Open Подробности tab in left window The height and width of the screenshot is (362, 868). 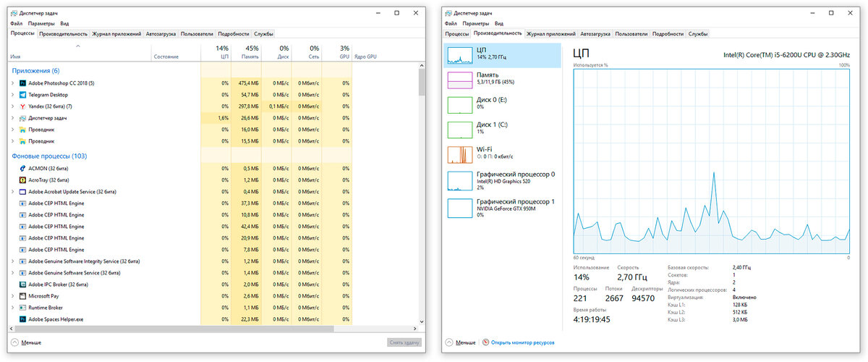[234, 34]
